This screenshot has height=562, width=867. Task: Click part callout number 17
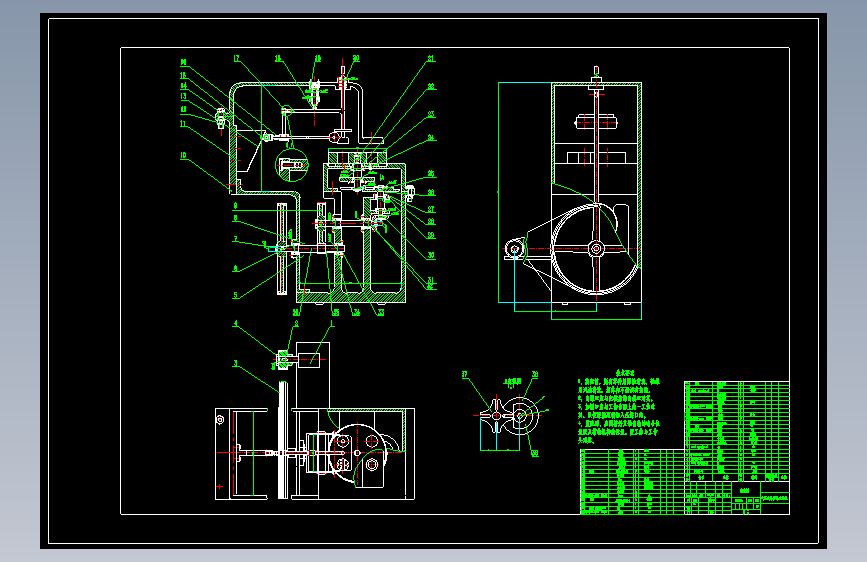[x=237, y=59]
